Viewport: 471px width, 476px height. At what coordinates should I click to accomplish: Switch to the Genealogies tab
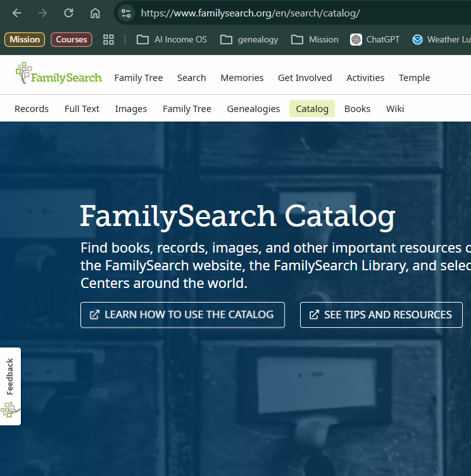pyautogui.click(x=253, y=109)
